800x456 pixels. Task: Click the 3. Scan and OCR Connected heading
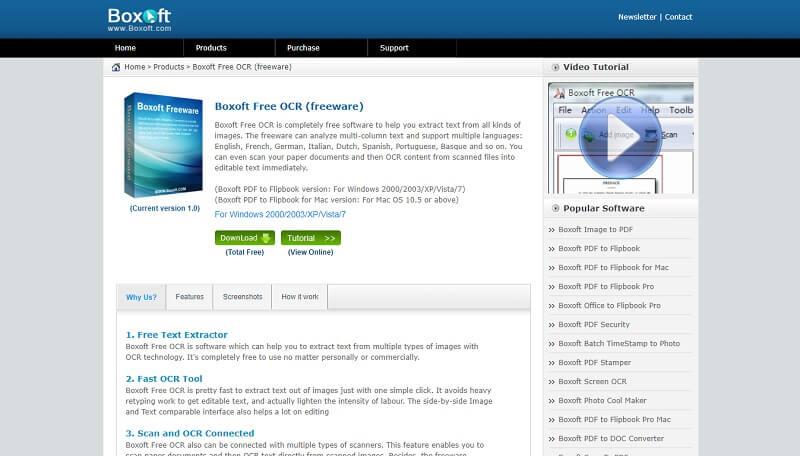click(190, 433)
